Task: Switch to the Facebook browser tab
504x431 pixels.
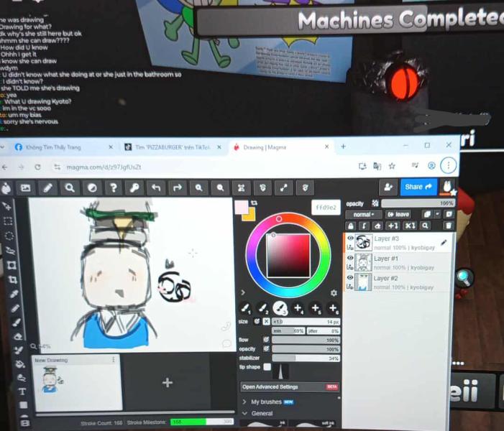Action: 54,147
